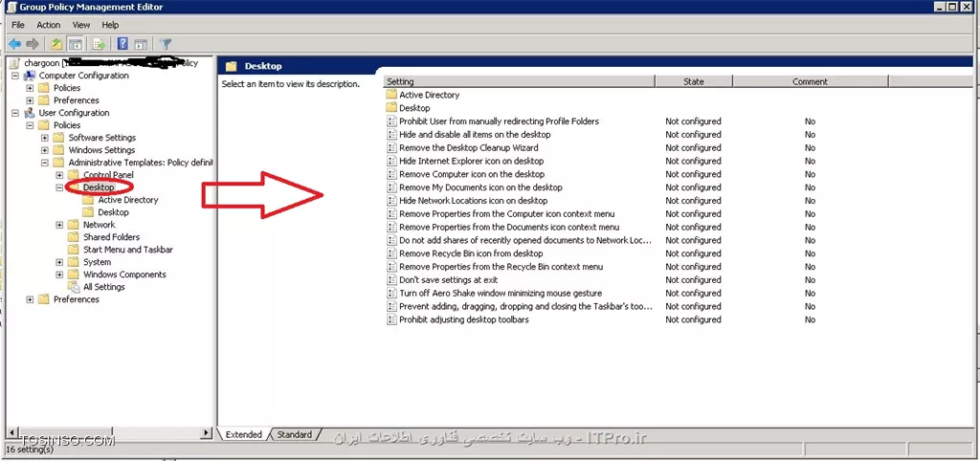
Task: Select Remove My Documents icon on the desktop
Action: tap(480, 187)
